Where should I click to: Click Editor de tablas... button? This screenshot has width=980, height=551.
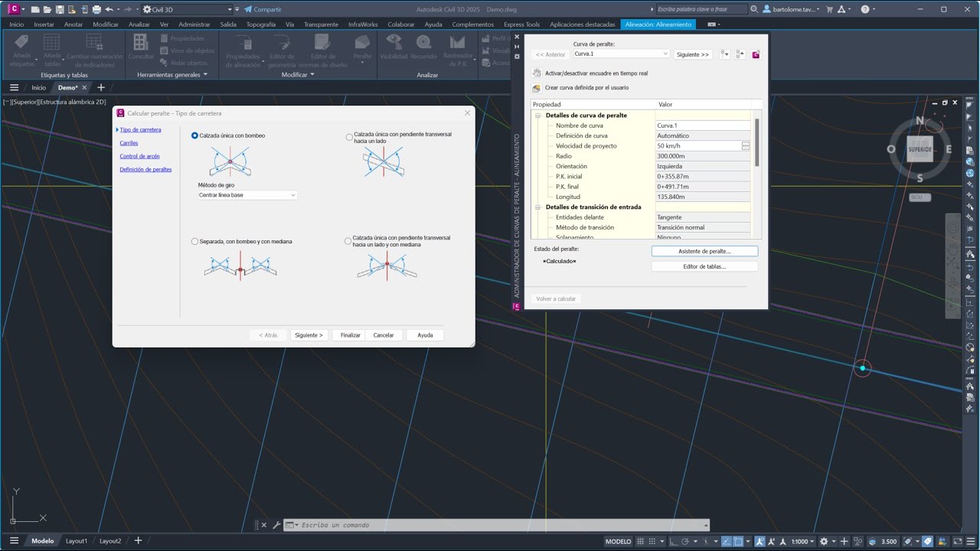click(704, 266)
